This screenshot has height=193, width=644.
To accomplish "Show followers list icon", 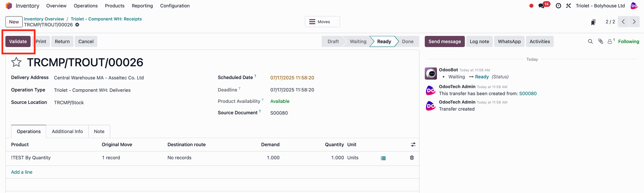I will pyautogui.click(x=611, y=42).
